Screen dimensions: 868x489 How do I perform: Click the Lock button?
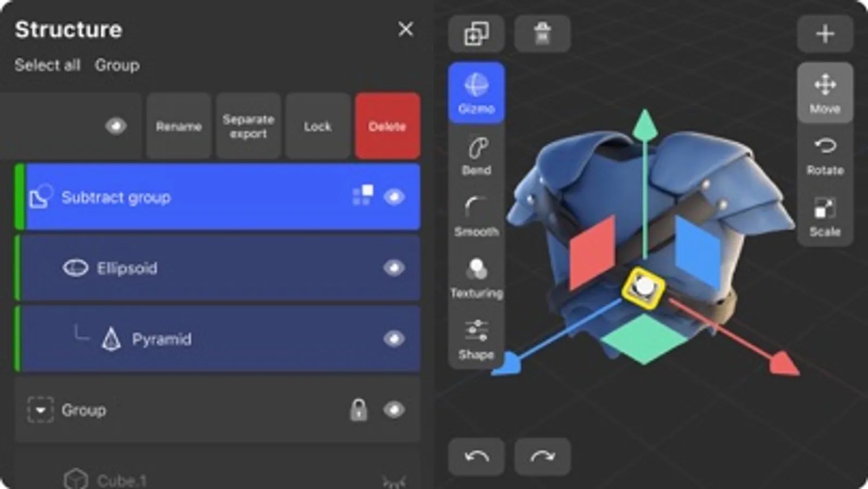318,126
